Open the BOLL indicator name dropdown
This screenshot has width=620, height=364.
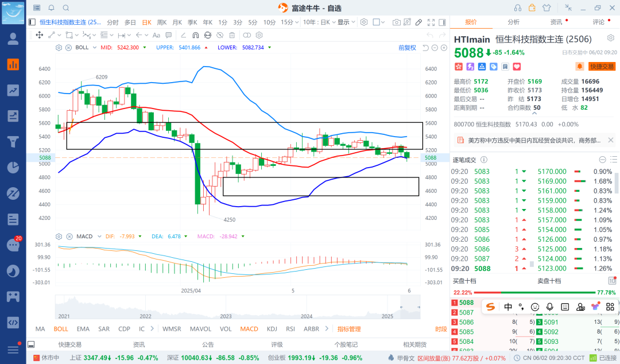(x=95, y=48)
